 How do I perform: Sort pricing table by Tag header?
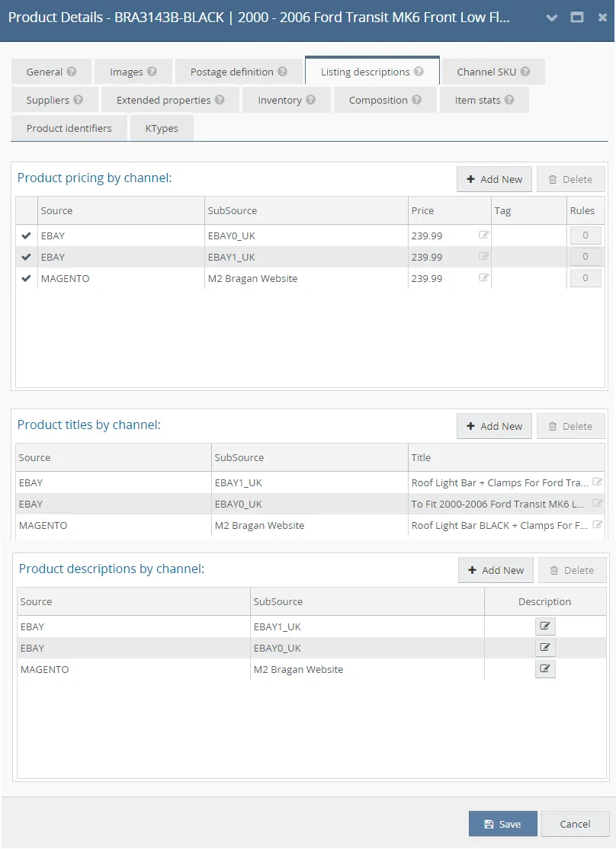click(x=528, y=210)
